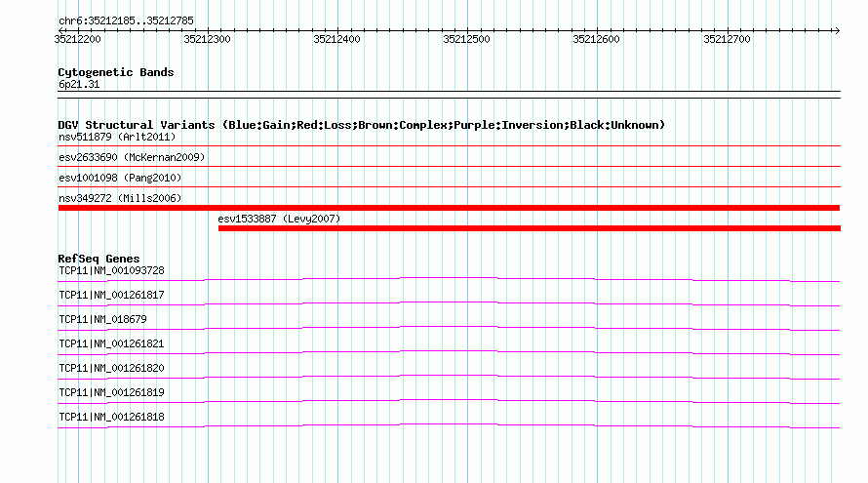Click the thick red bar of nsv349272

point(449,208)
